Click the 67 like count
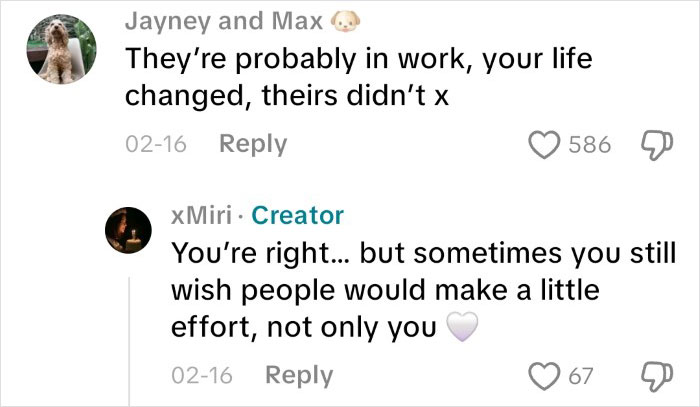Image resolution: width=700 pixels, height=407 pixels. click(581, 377)
